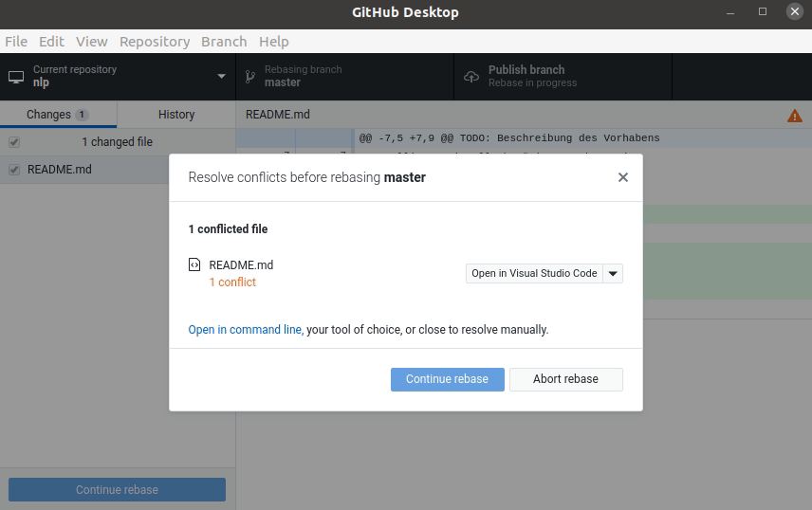Click Continue rebase in the dialog
812x510 pixels.
tap(448, 379)
